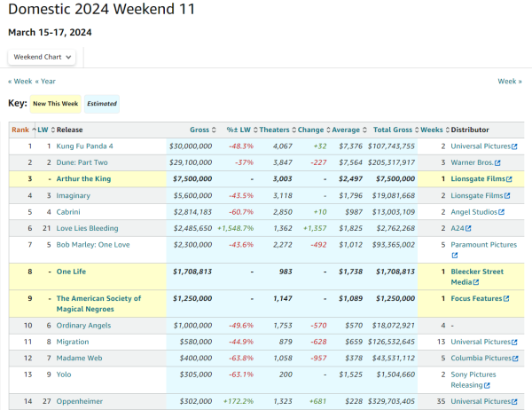The image size is (532, 410).
Task: Open the Bob Marley: One Love link
Action: click(x=93, y=245)
